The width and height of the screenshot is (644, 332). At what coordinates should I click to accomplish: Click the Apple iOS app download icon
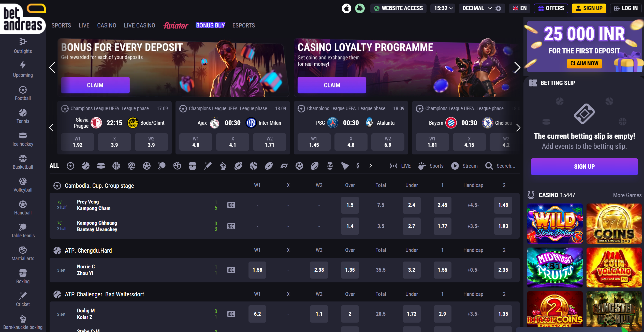(346, 8)
